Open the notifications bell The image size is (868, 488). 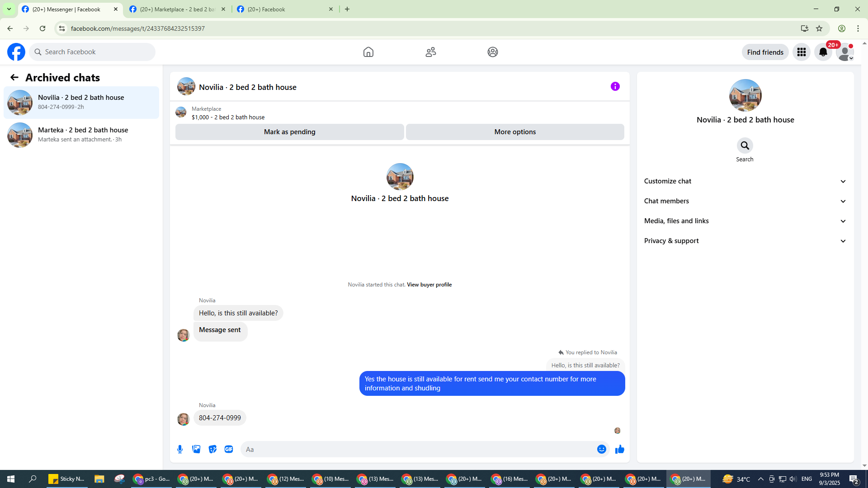(823, 52)
